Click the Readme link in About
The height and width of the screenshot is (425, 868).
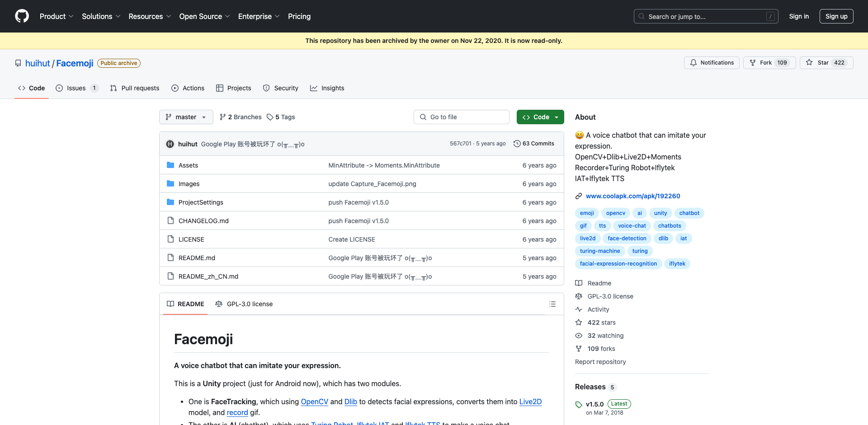593,283
